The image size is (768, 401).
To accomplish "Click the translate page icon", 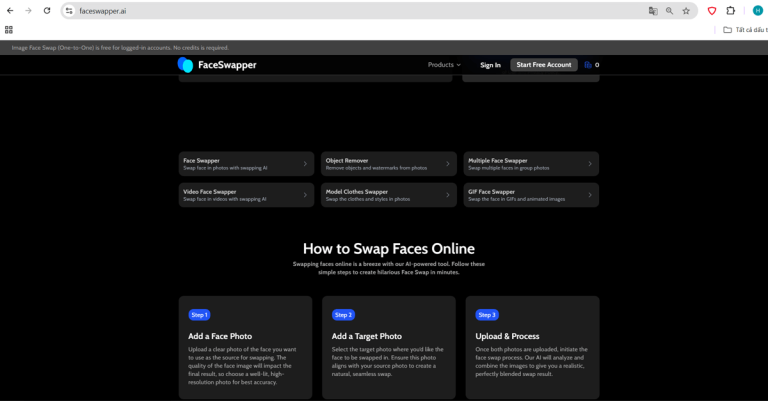I will [x=653, y=10].
